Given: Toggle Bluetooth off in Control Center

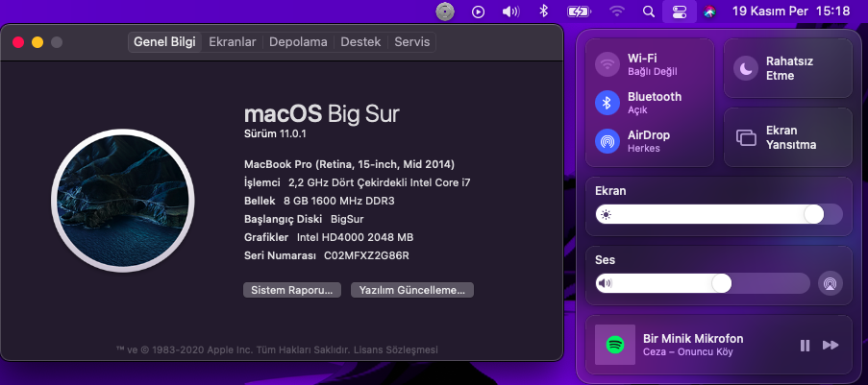Looking at the screenshot, I should (607, 103).
